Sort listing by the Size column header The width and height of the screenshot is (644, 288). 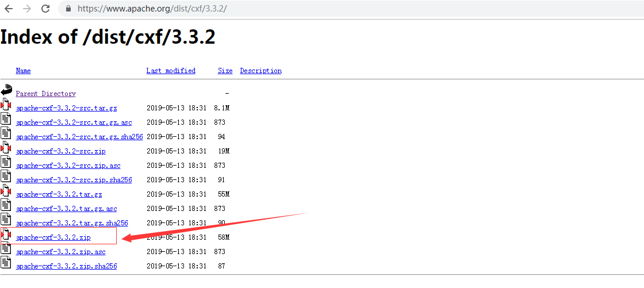point(225,71)
